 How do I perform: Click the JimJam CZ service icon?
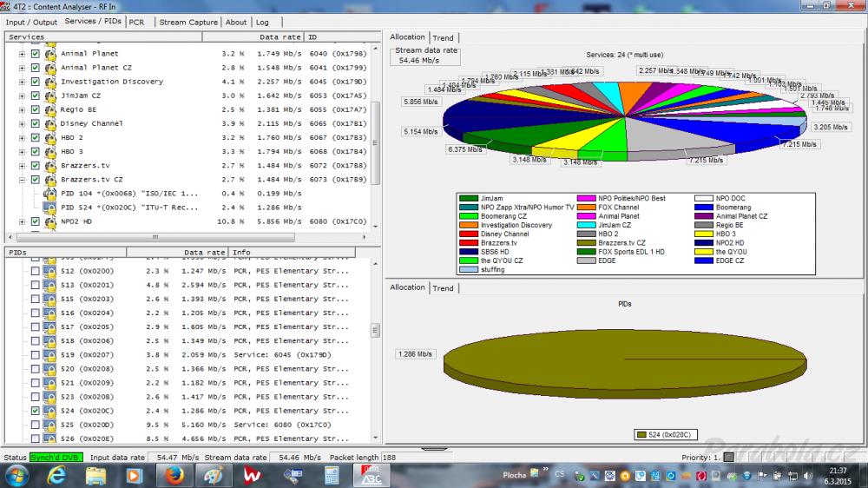click(x=50, y=96)
